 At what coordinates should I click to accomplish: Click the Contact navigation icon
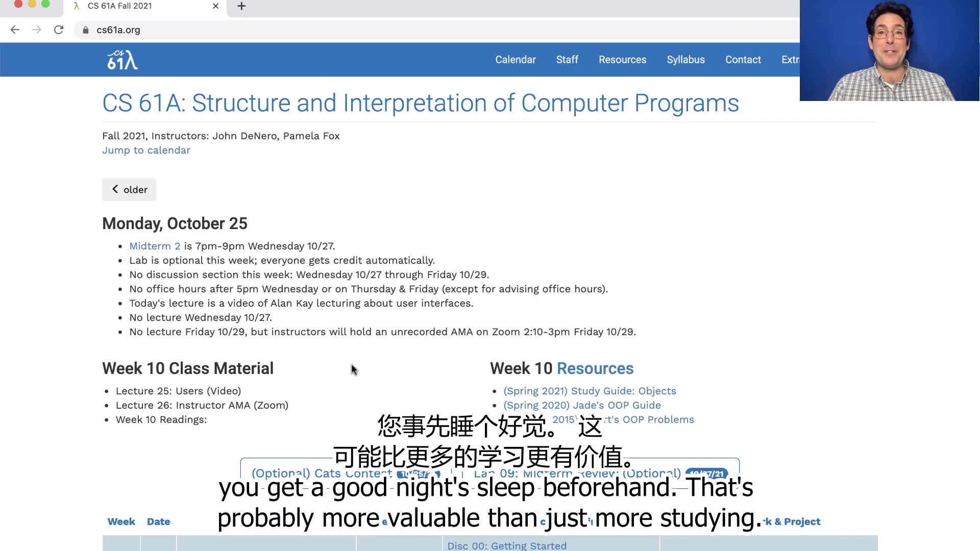click(x=743, y=59)
